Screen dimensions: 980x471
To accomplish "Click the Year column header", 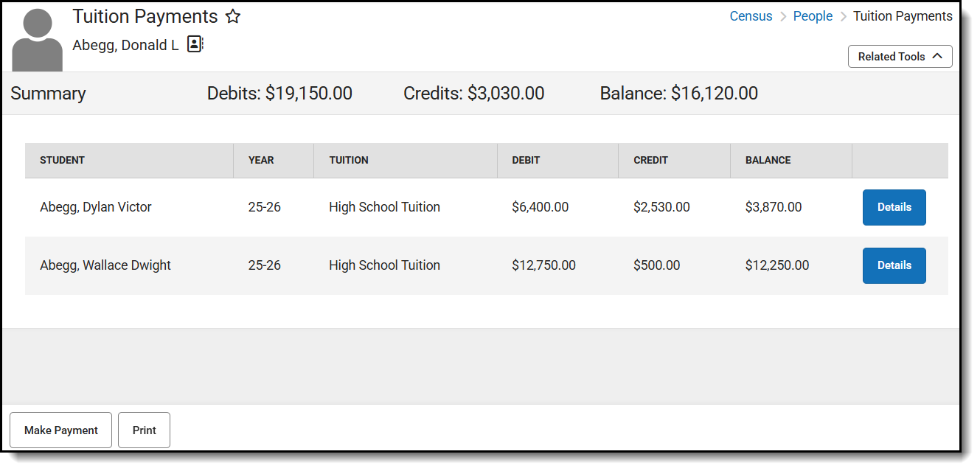I will 261,160.
